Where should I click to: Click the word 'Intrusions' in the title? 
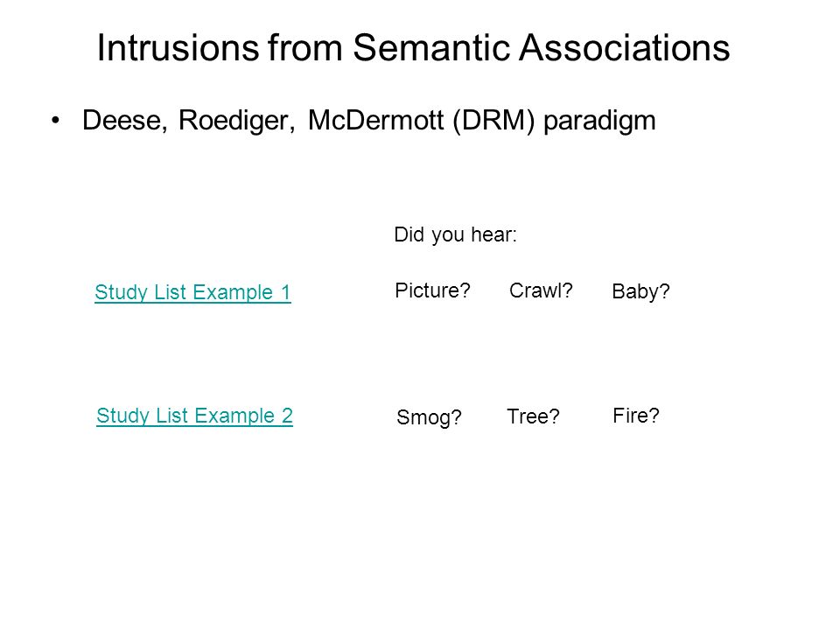pyautogui.click(x=178, y=47)
